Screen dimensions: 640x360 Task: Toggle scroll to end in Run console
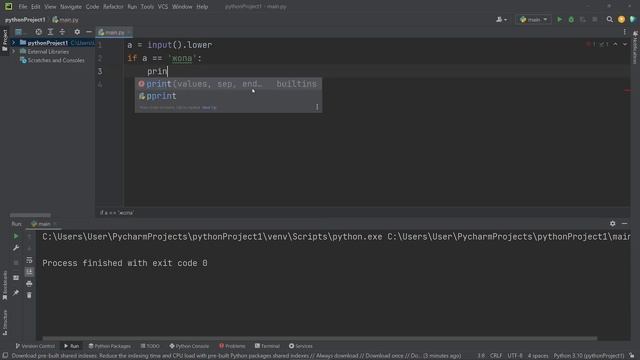(x=29, y=271)
